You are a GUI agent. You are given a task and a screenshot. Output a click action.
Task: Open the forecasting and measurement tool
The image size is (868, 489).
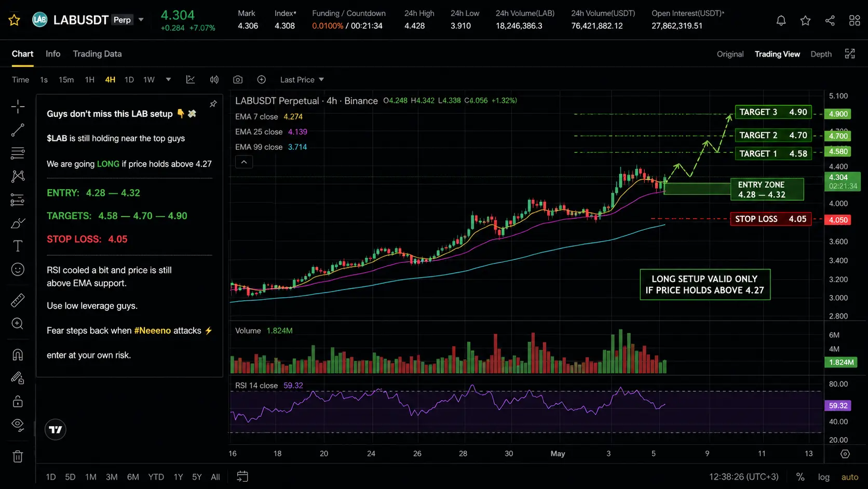(x=18, y=200)
